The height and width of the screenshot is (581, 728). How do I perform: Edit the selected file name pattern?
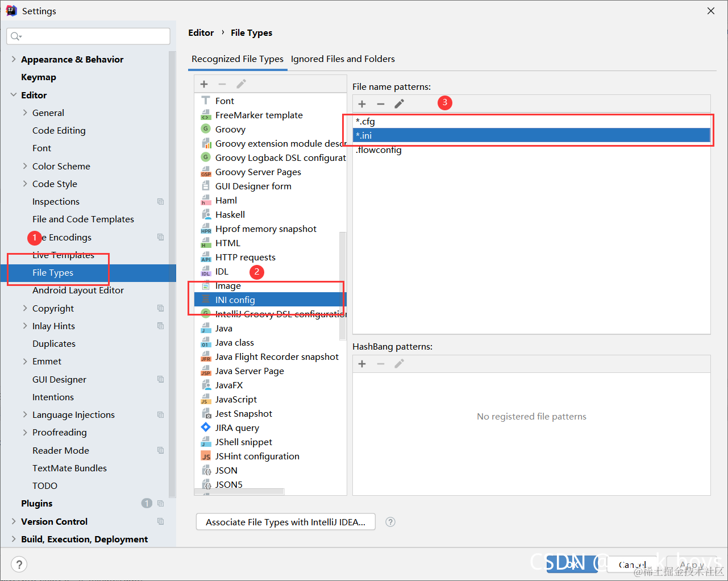pos(400,104)
